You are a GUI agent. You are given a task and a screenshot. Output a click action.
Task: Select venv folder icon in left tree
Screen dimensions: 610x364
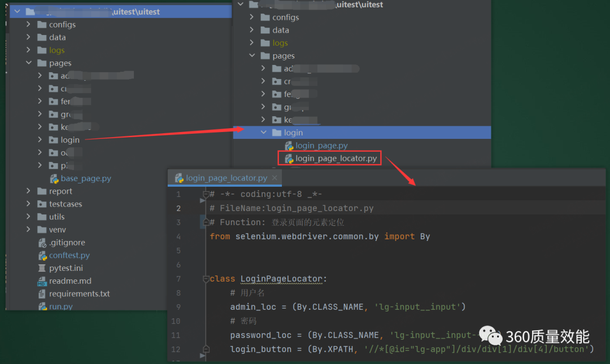point(42,230)
